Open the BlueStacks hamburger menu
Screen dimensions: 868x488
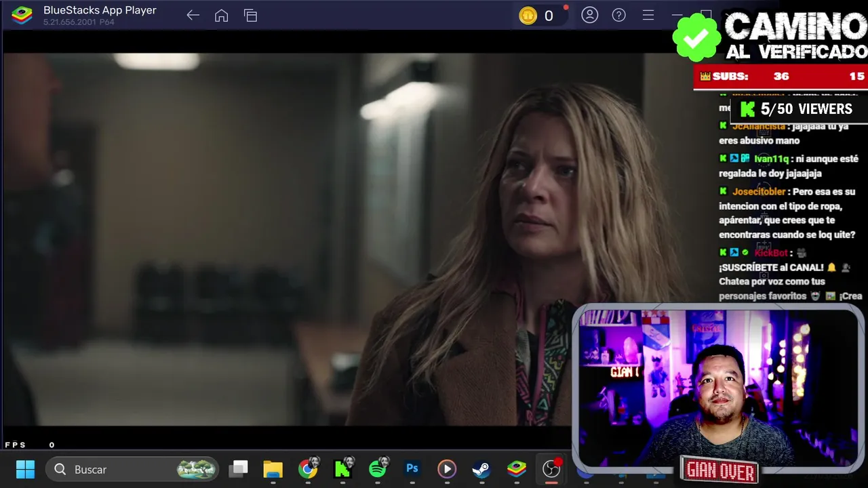[648, 15]
